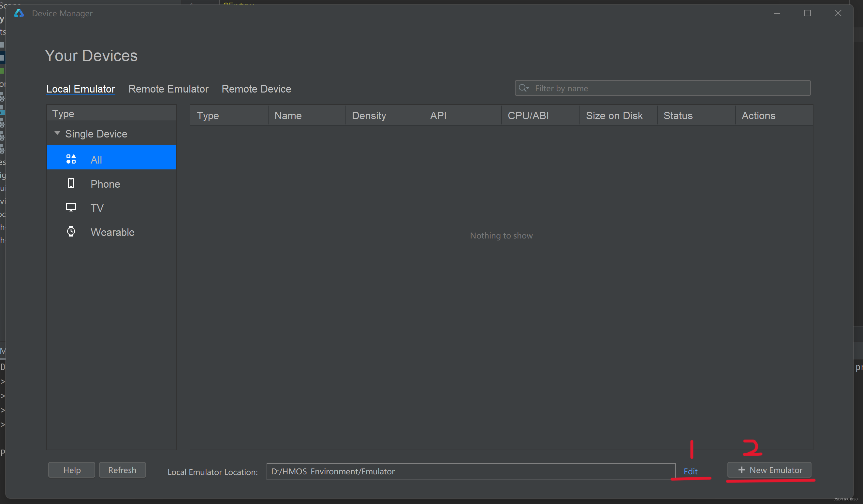This screenshot has width=863, height=504.
Task: Collapse the Single Device tree group
Action: coord(57,133)
